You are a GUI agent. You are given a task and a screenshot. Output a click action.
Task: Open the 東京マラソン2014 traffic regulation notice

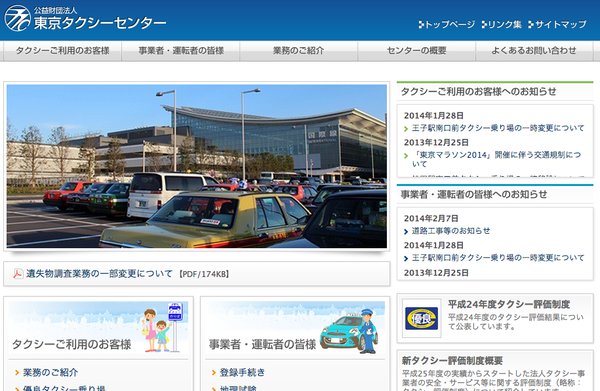(496, 159)
